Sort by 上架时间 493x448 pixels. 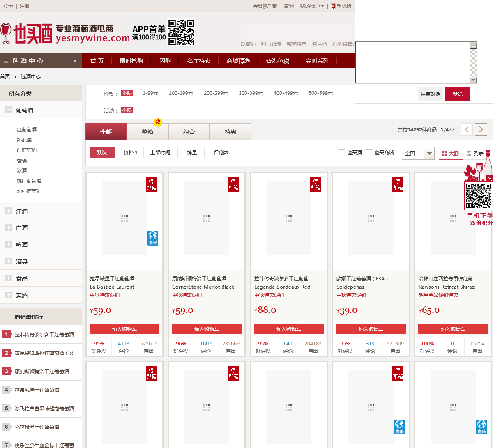[x=160, y=152]
